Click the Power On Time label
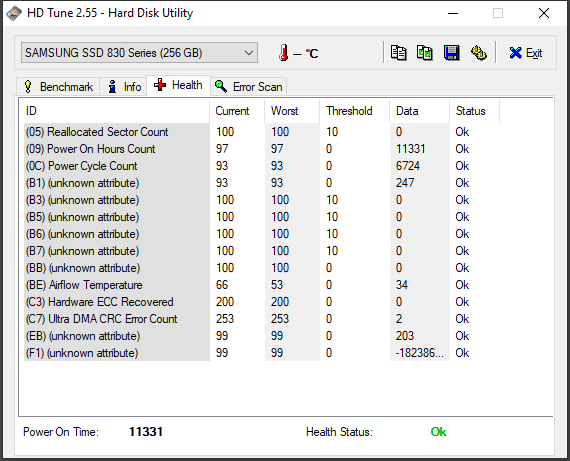Image resolution: width=570 pixels, height=461 pixels. 61,432
